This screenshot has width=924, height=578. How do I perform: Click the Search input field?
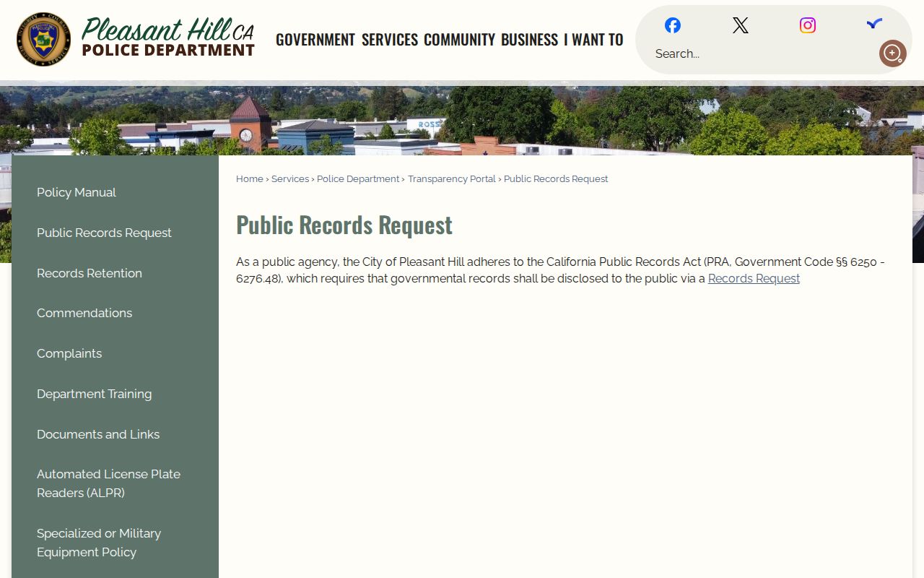pyautogui.click(x=762, y=53)
